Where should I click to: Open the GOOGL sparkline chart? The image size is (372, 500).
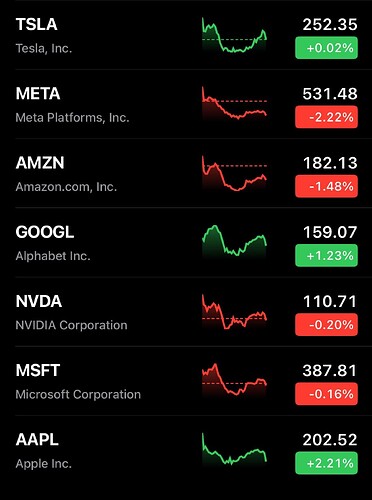(234, 241)
